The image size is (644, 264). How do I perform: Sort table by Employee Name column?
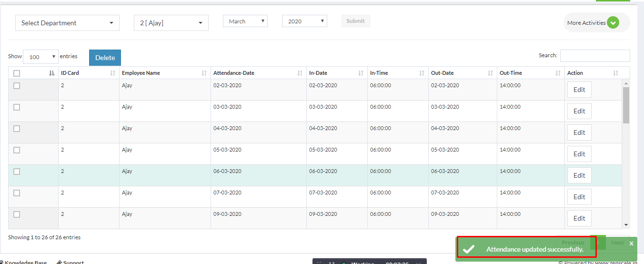pyautogui.click(x=165, y=73)
